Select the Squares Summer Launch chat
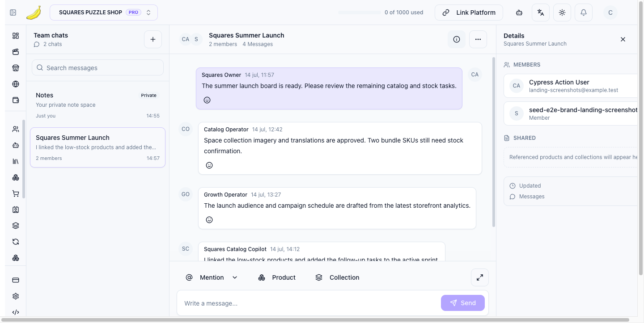The width and height of the screenshot is (644, 323). pos(97,147)
